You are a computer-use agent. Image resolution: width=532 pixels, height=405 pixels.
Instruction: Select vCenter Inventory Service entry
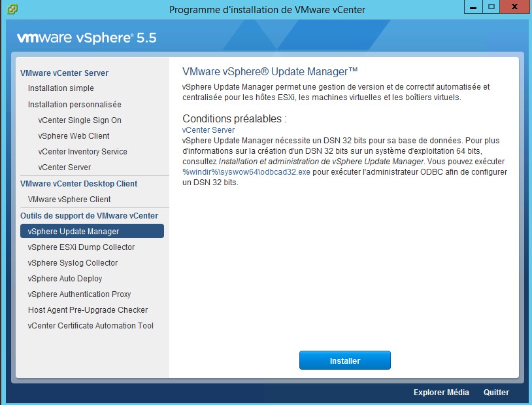click(82, 152)
